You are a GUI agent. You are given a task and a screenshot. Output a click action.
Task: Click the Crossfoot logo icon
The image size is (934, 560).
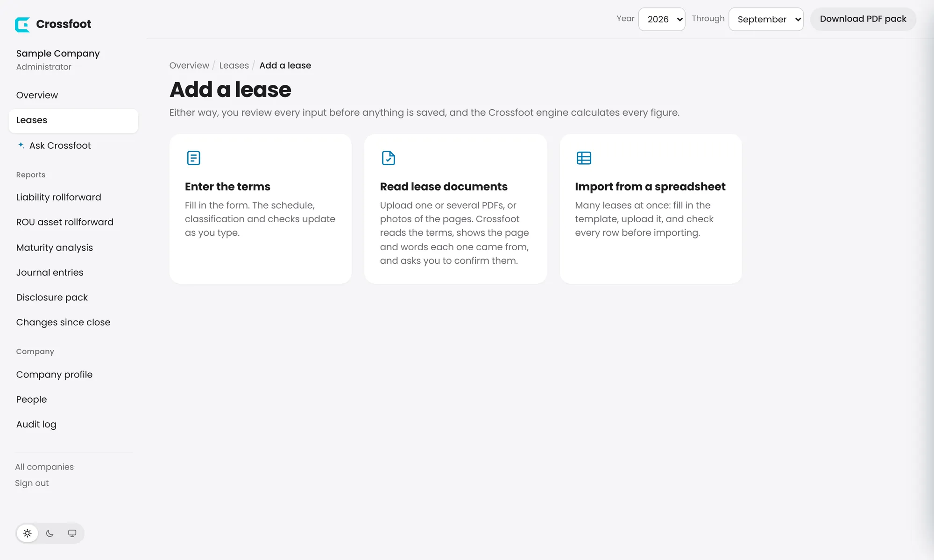(x=22, y=24)
